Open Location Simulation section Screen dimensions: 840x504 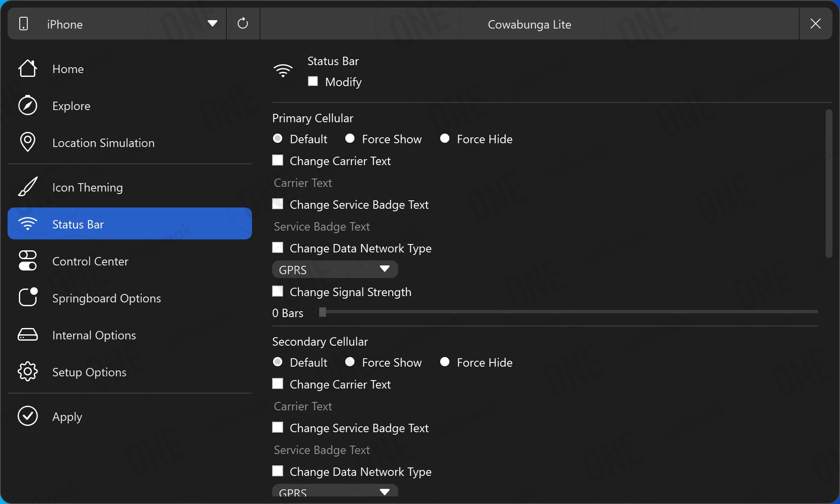coord(130,142)
